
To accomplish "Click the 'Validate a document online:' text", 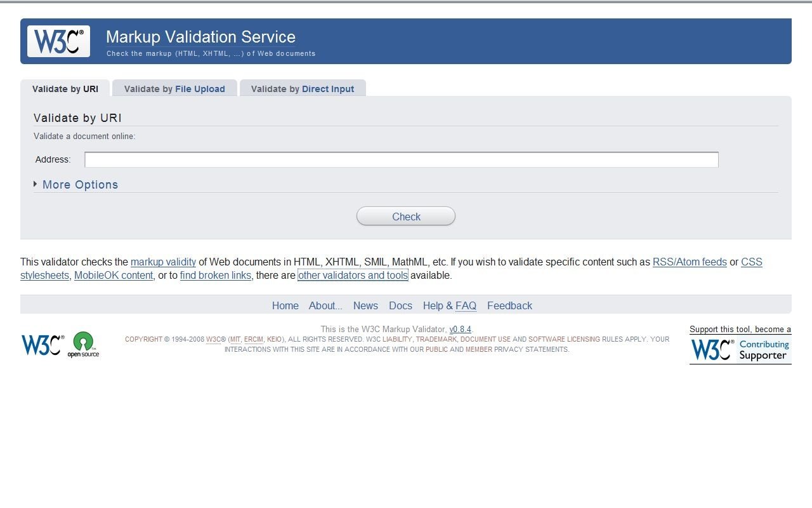I will pos(84,136).
